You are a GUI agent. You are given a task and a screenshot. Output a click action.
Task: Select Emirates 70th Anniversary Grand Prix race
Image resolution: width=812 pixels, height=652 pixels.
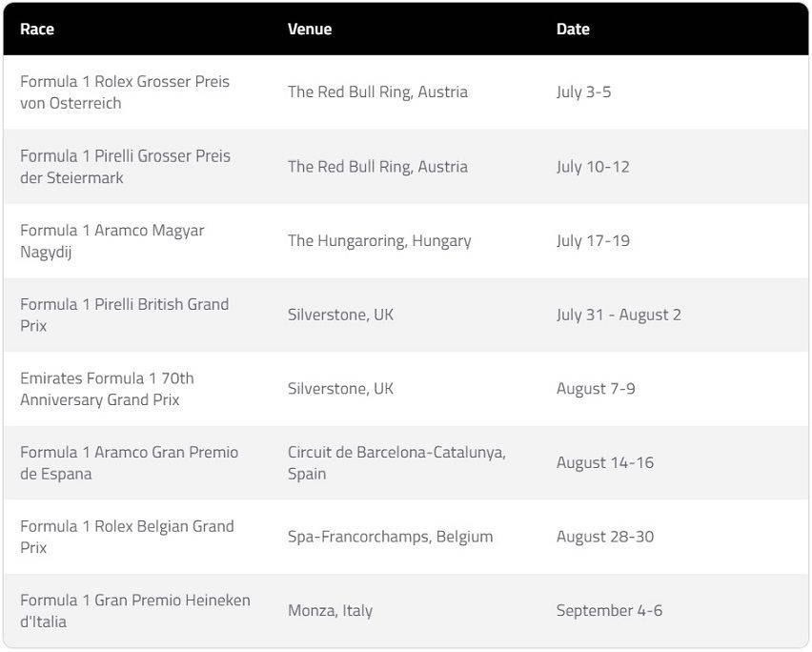click(107, 389)
